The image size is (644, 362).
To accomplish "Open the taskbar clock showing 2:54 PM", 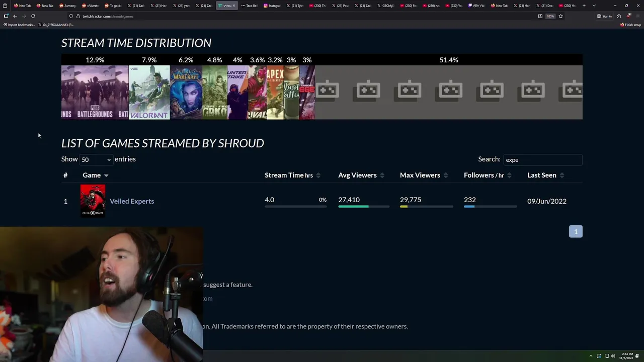I will [627, 356].
